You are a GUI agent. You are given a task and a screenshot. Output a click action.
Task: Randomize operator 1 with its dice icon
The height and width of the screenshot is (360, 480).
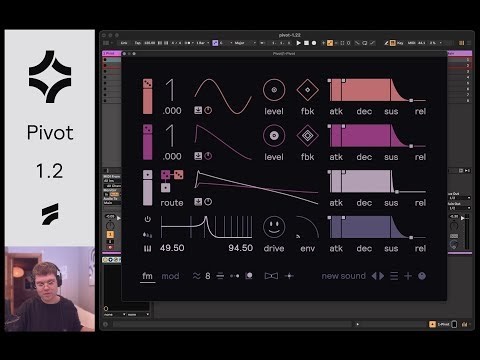147,83
